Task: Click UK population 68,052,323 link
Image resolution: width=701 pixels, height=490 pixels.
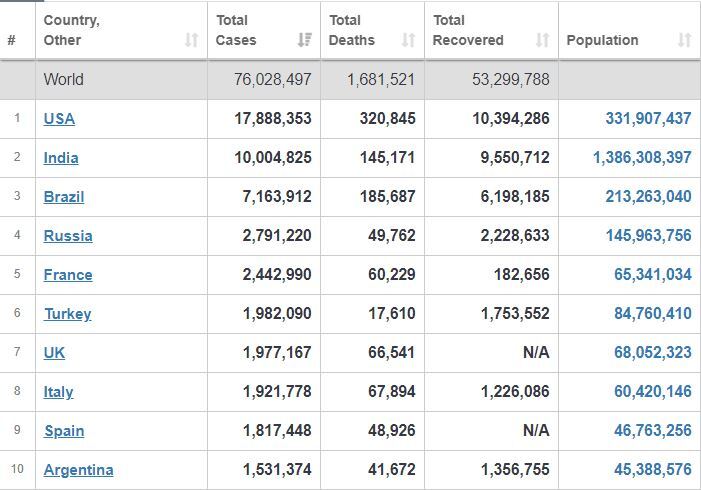Action: tap(653, 352)
